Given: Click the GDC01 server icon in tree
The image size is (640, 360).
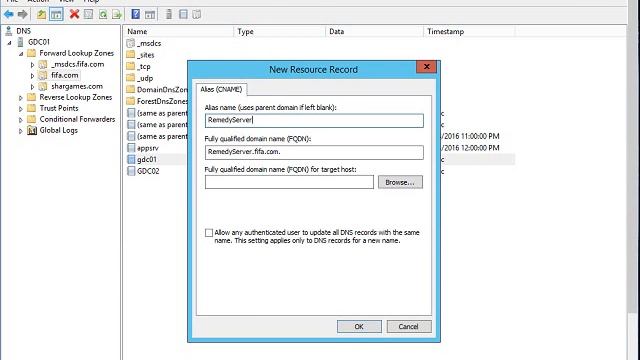Looking at the screenshot, I should [20, 42].
